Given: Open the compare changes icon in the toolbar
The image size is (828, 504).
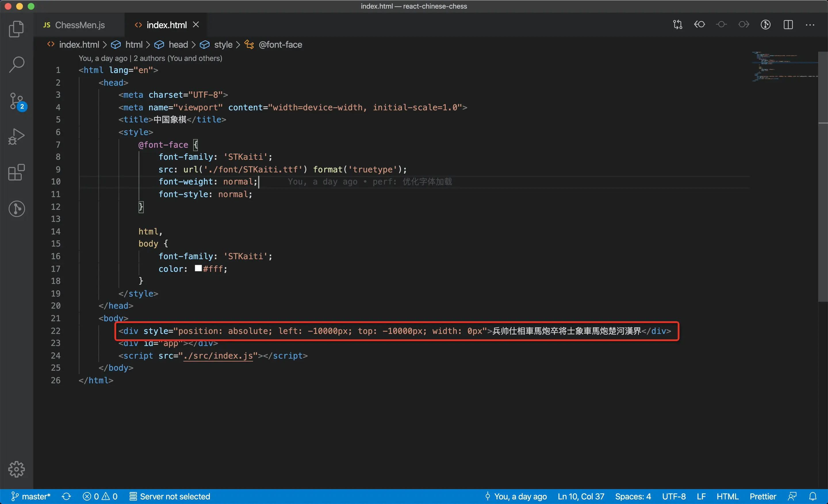Looking at the screenshot, I should click(677, 25).
